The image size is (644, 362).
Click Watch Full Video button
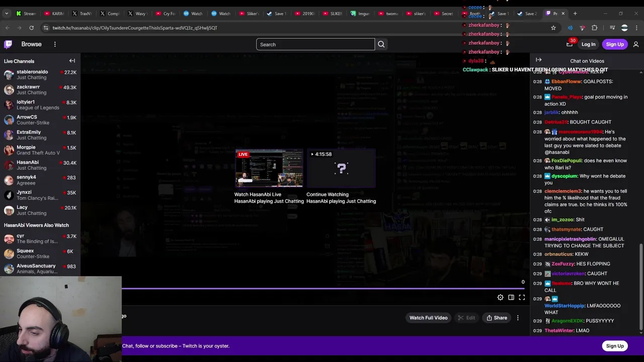(428, 318)
